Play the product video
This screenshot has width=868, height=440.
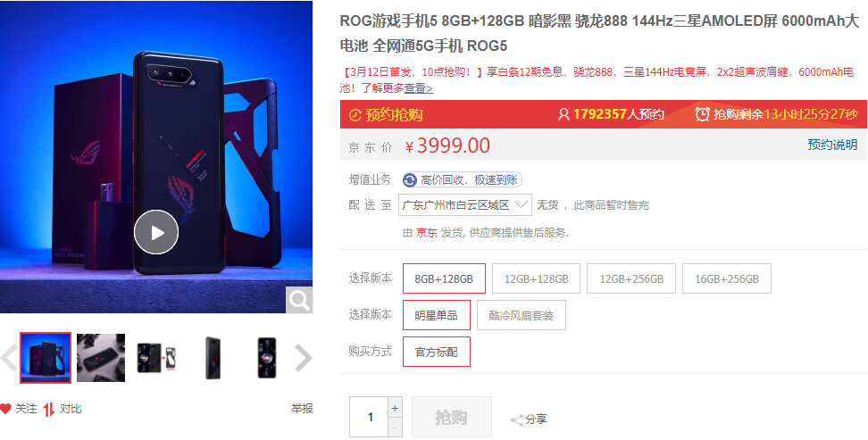pos(156,232)
